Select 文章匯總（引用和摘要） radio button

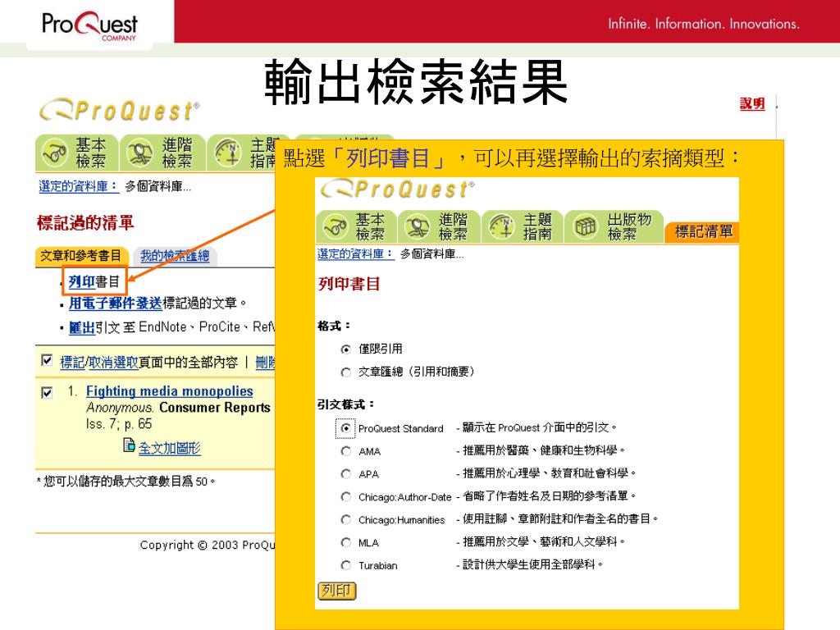(x=346, y=372)
